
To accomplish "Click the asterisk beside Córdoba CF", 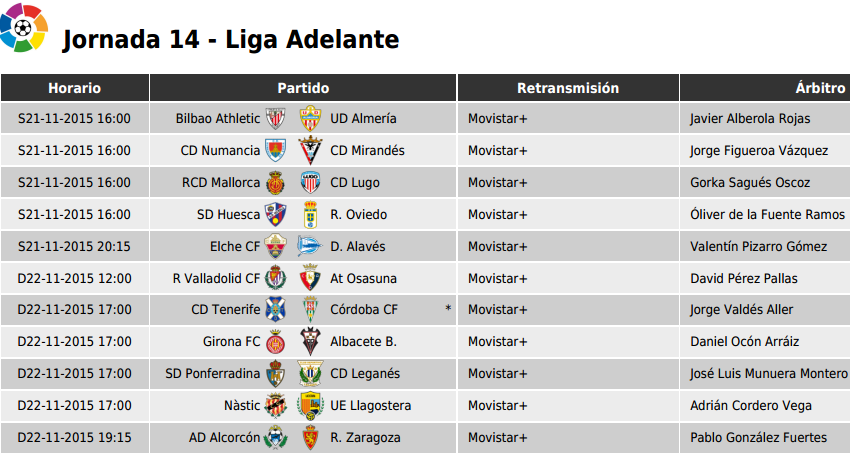I will (x=448, y=309).
